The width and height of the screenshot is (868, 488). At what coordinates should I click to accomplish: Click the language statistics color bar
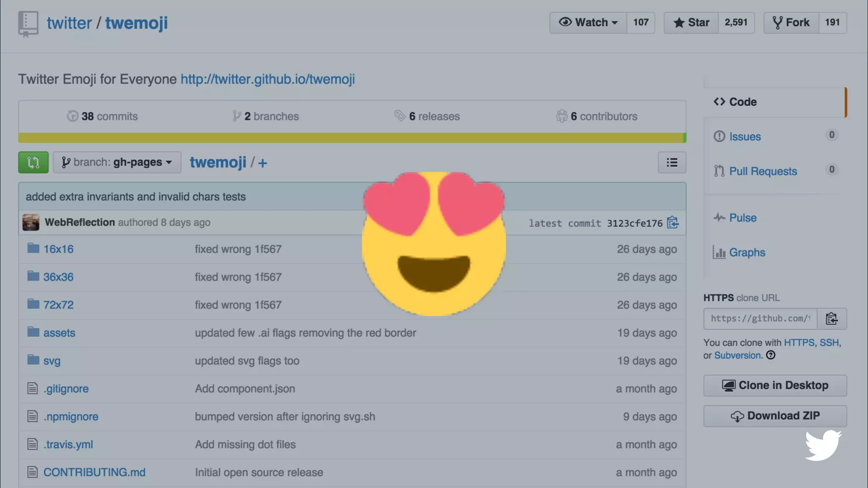click(352, 138)
